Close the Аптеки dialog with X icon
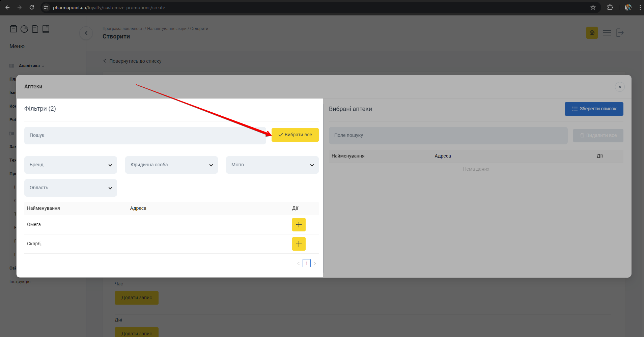644x337 pixels. pos(620,87)
